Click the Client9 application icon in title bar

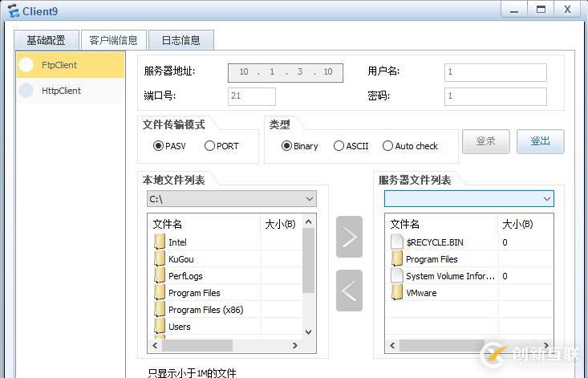(13, 11)
